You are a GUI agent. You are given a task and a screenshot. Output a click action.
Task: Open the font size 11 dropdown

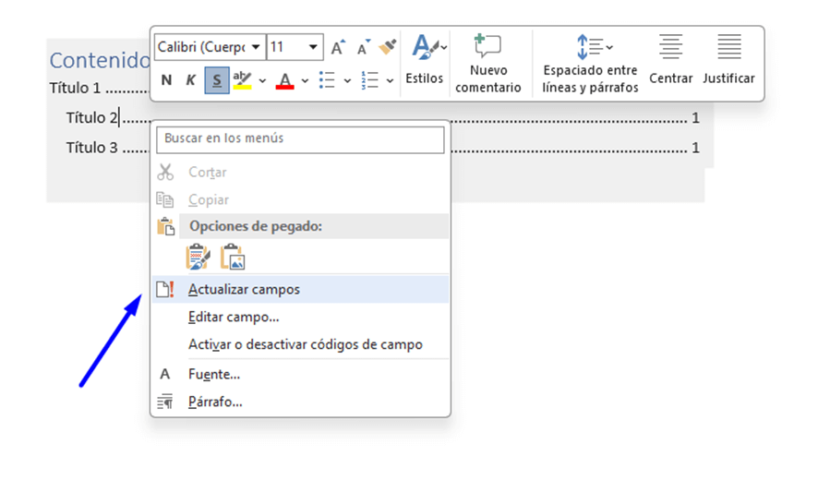(x=313, y=47)
